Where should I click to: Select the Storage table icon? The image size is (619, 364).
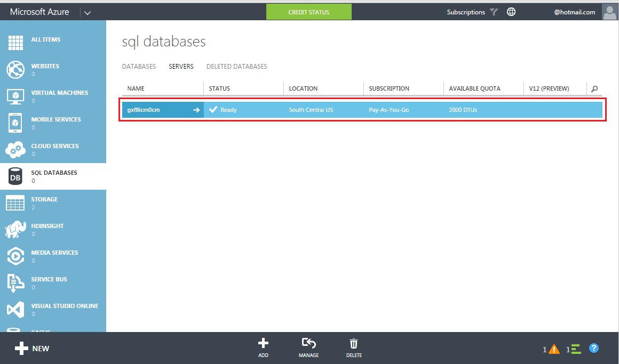(15, 203)
